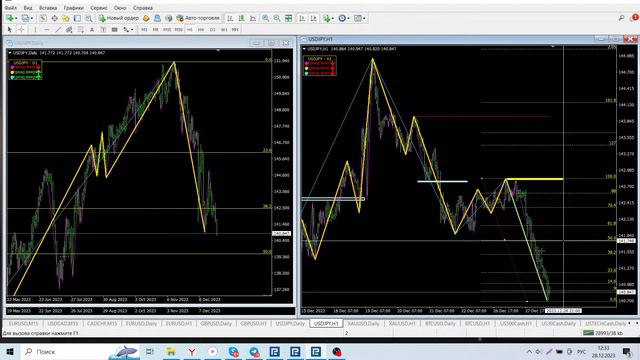
Task: Select the text label tool
Action: pos(103,29)
